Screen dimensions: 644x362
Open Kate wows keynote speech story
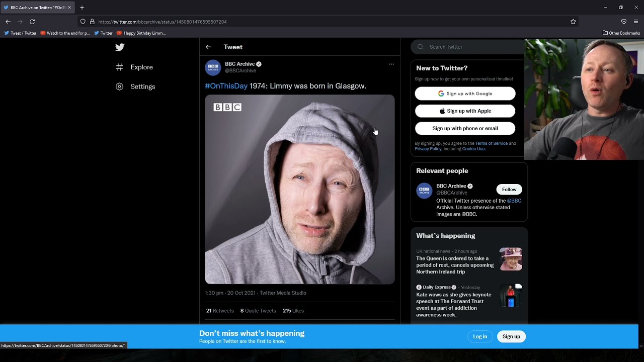point(454,305)
